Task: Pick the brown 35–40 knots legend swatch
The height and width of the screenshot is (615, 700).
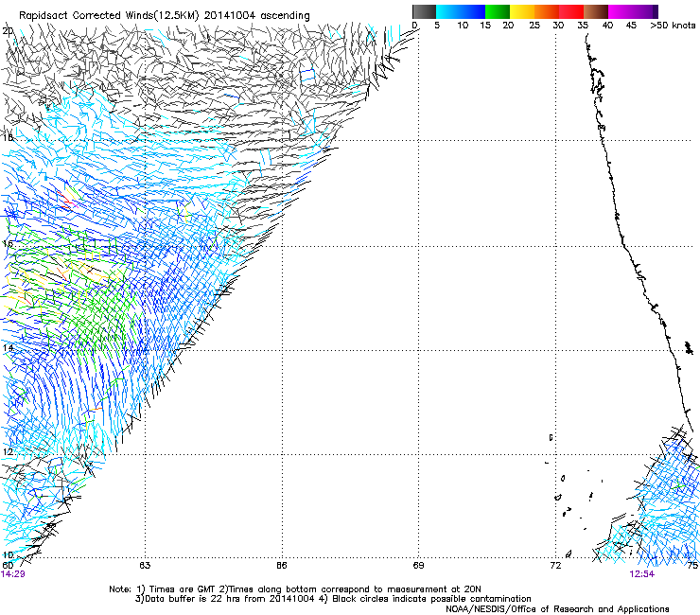Action: 596,11
